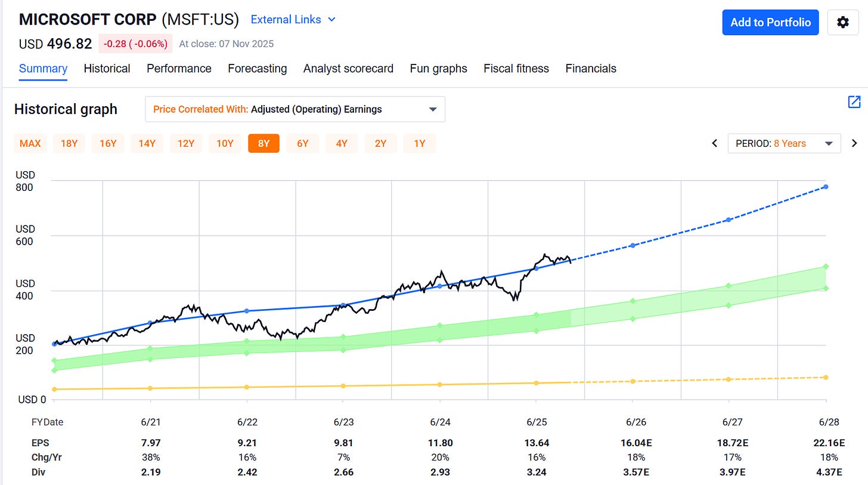Click dividend value 3.24

click(x=537, y=472)
